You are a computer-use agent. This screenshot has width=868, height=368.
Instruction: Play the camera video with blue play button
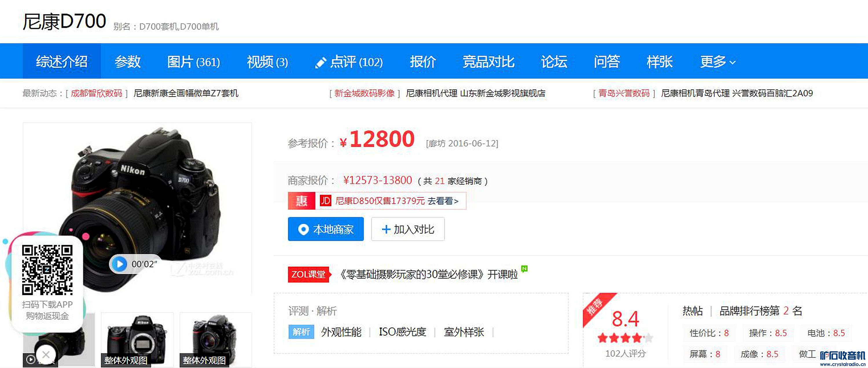point(119,264)
